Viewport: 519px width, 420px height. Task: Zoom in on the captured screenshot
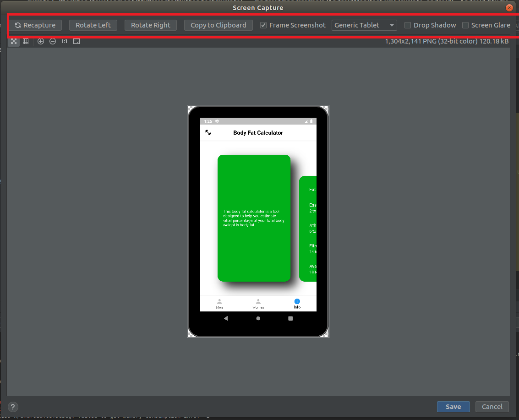coord(41,41)
